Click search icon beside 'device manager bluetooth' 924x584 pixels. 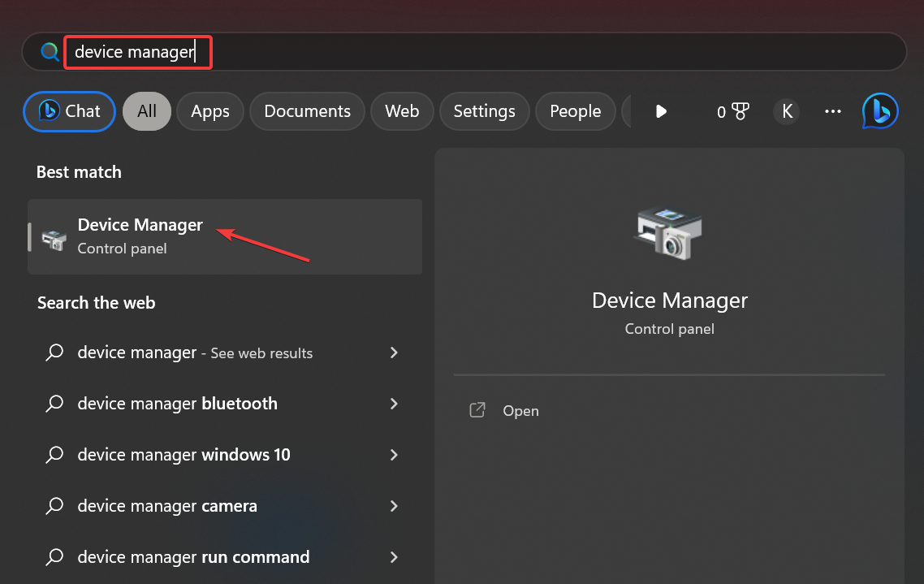(x=54, y=404)
